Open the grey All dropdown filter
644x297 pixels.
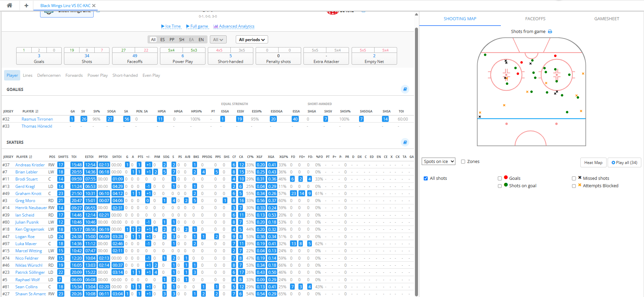[x=218, y=40]
